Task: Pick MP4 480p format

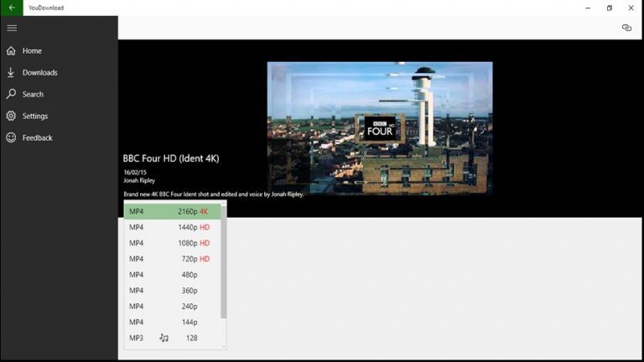Action: pyautogui.click(x=172, y=275)
